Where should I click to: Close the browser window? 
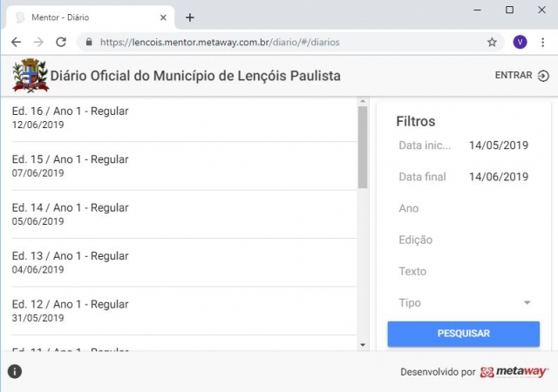click(x=541, y=10)
